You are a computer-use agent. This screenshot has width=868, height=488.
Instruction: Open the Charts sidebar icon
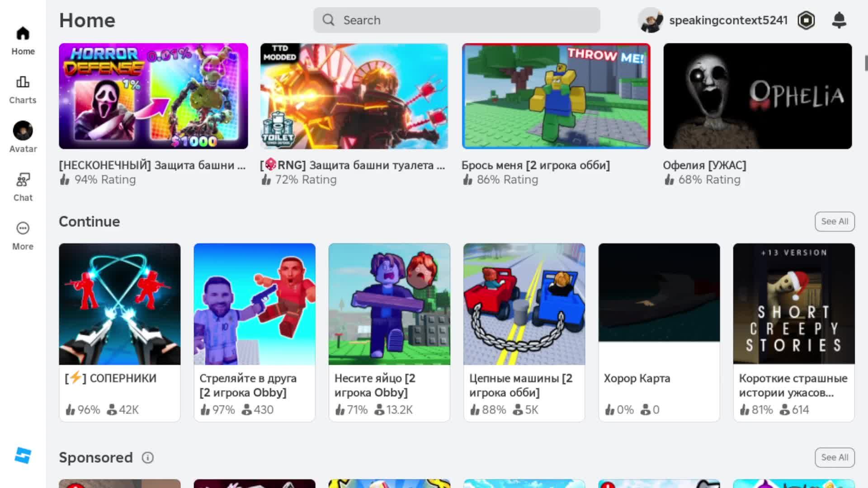pos(23,82)
